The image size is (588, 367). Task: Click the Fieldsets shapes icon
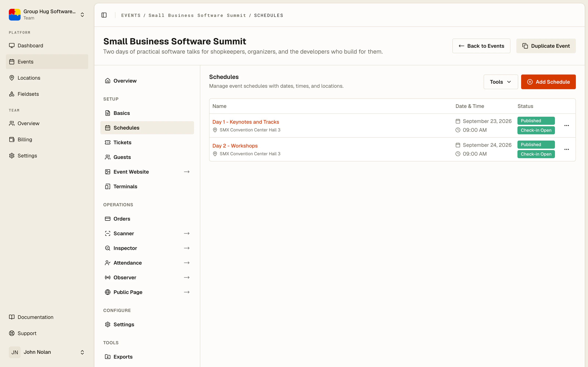12,94
